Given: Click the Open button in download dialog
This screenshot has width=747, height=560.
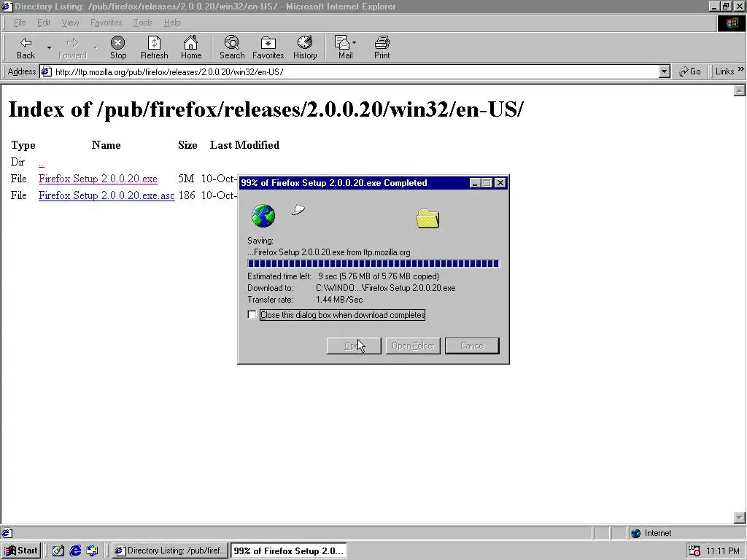Looking at the screenshot, I should (354, 346).
